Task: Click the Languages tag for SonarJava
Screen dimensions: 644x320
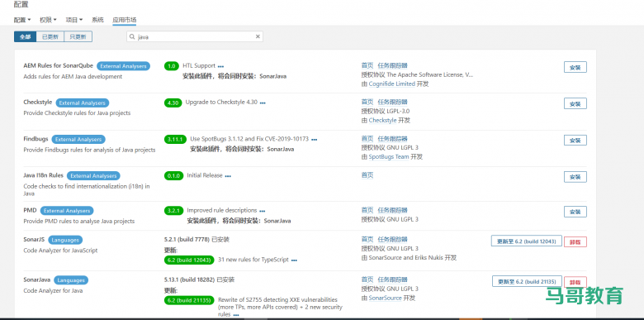Action: (x=71, y=280)
